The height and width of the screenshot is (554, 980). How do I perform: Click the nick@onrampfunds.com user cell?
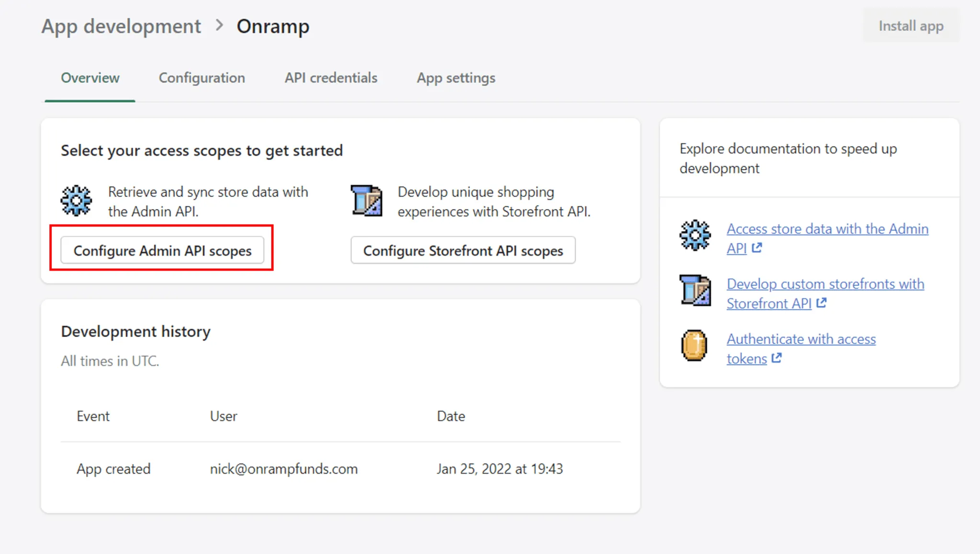point(284,469)
